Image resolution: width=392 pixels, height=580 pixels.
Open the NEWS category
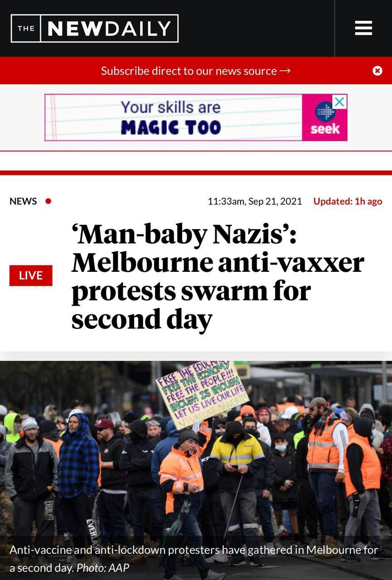tap(23, 201)
